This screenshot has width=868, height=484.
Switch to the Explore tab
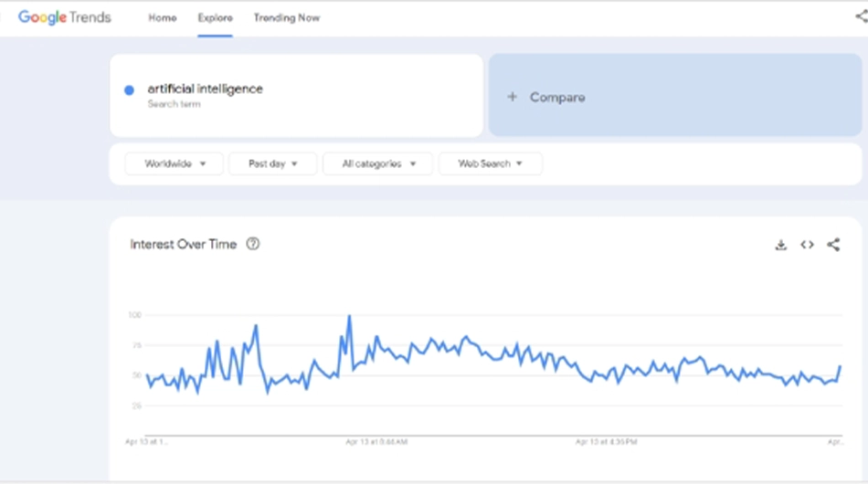click(x=216, y=17)
